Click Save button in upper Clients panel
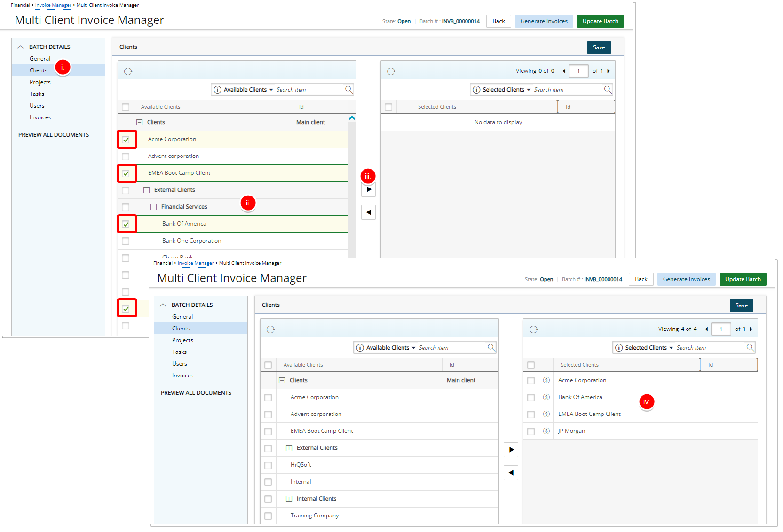 point(599,47)
